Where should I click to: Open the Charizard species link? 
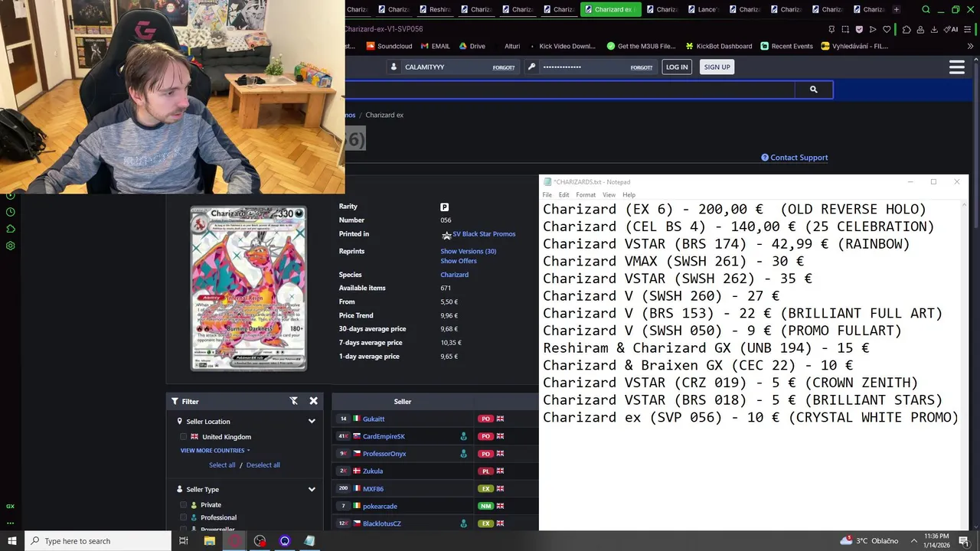click(x=454, y=275)
